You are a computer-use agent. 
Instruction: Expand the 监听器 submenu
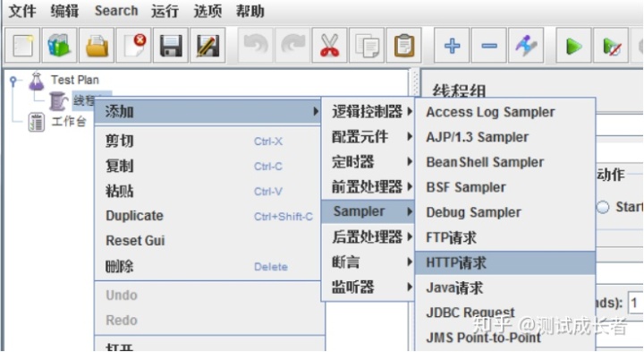coord(368,287)
